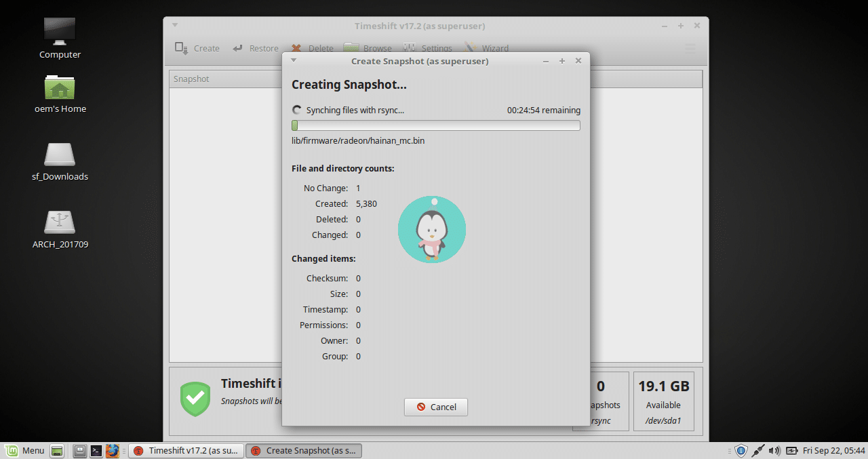
Task: Open the Create Snapshot dialog window menu arrow
Action: (x=293, y=61)
